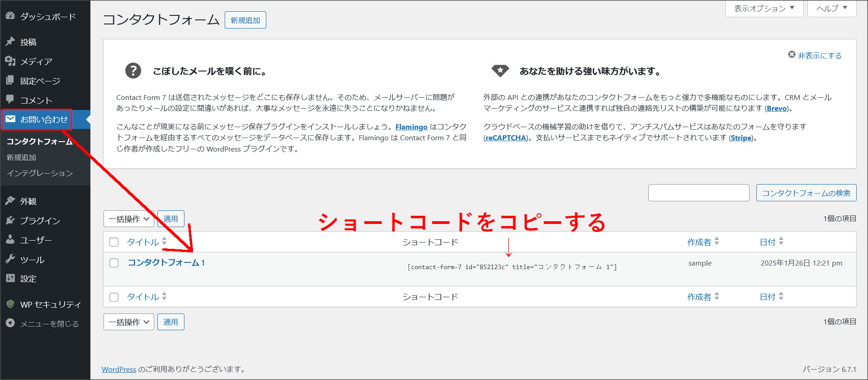Image resolution: width=868 pixels, height=380 pixels.
Task: Click the contact form search input field
Action: (699, 193)
